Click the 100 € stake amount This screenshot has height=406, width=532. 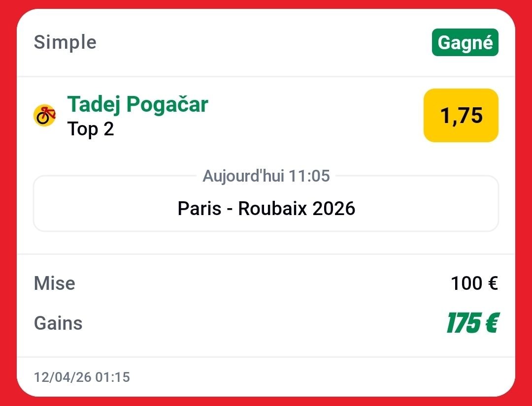click(474, 283)
